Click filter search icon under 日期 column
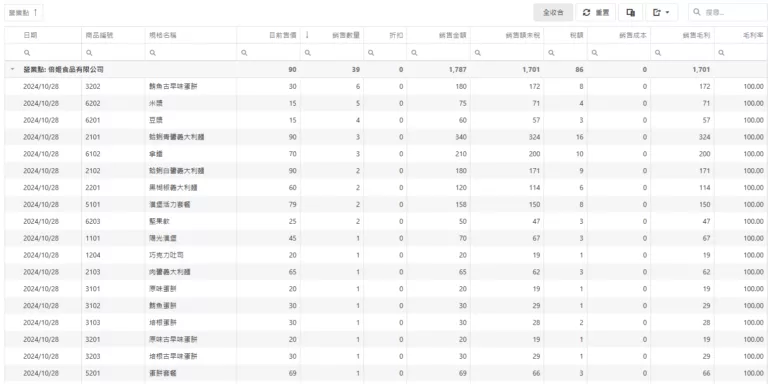 pyautogui.click(x=27, y=52)
